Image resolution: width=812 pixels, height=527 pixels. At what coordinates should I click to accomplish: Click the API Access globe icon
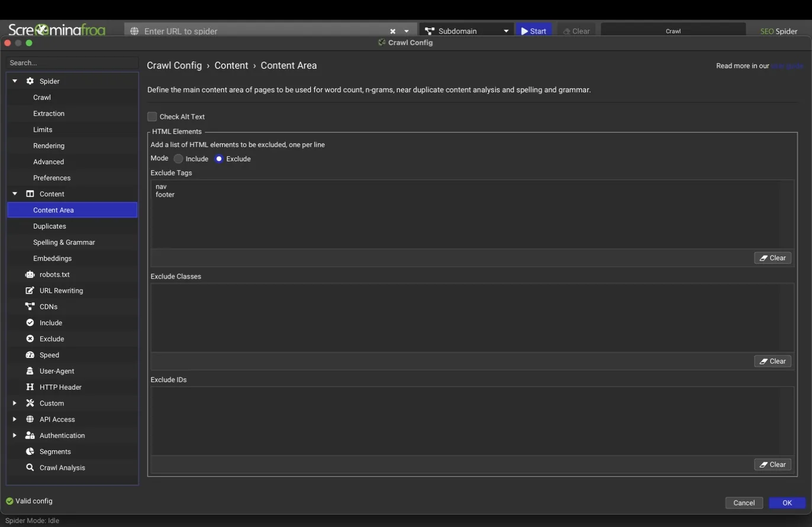coord(30,419)
